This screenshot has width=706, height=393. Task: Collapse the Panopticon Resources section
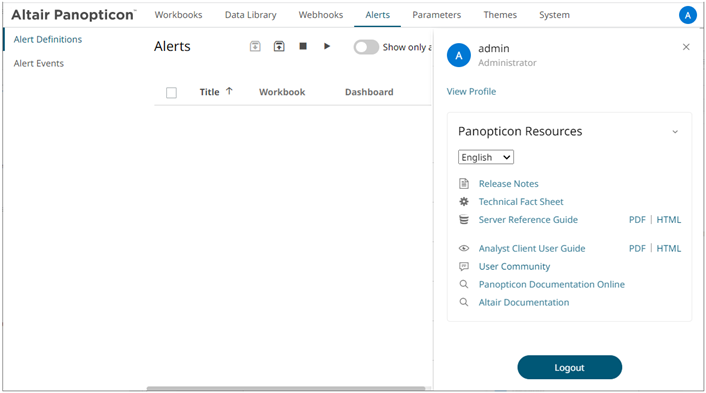[675, 132]
